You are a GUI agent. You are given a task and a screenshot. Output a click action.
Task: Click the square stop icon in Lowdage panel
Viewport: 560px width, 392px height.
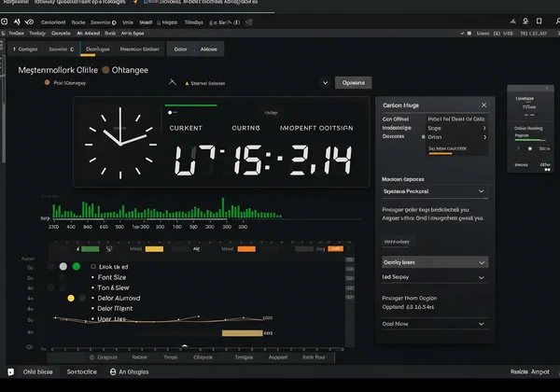[530, 148]
